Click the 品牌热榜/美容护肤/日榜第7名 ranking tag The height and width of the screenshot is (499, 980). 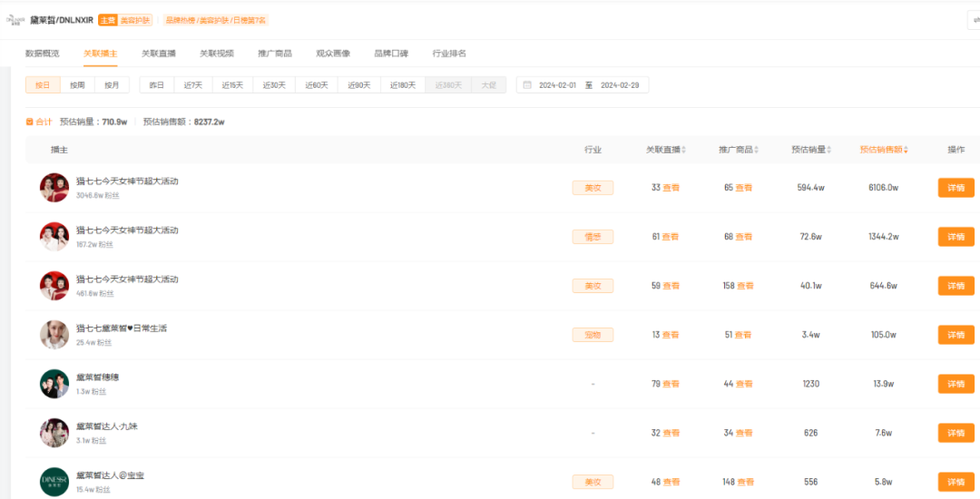[215, 20]
